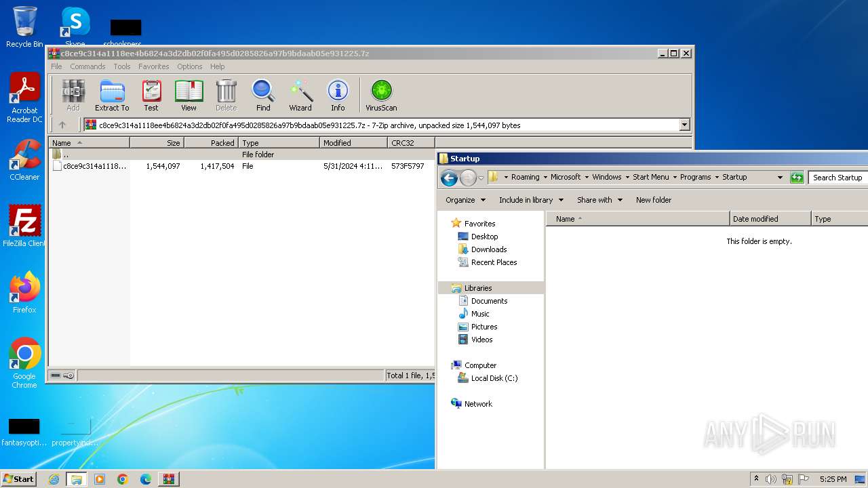Click New folder in Explorer toolbar
The image size is (868, 488).
(654, 200)
